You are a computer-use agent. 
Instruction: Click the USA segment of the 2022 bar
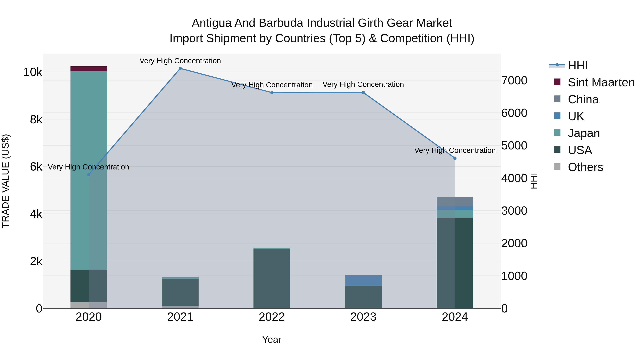point(272,278)
